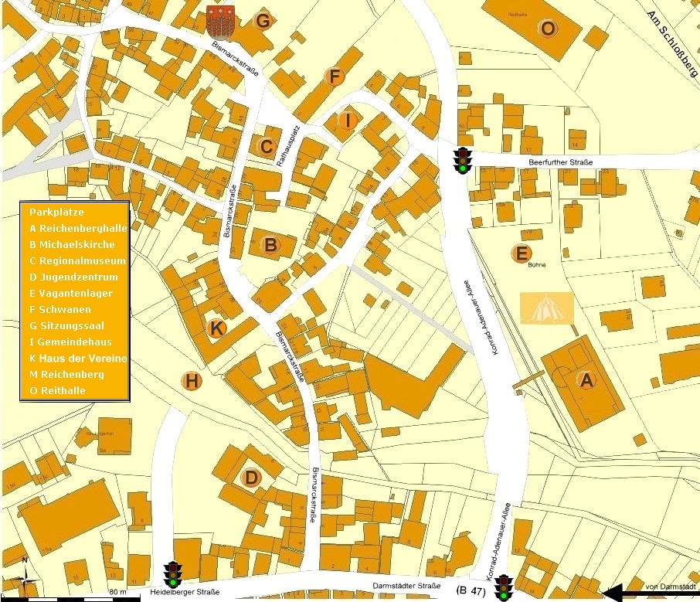Select the circular A marker on the map
The image size is (700, 602).
(x=586, y=380)
